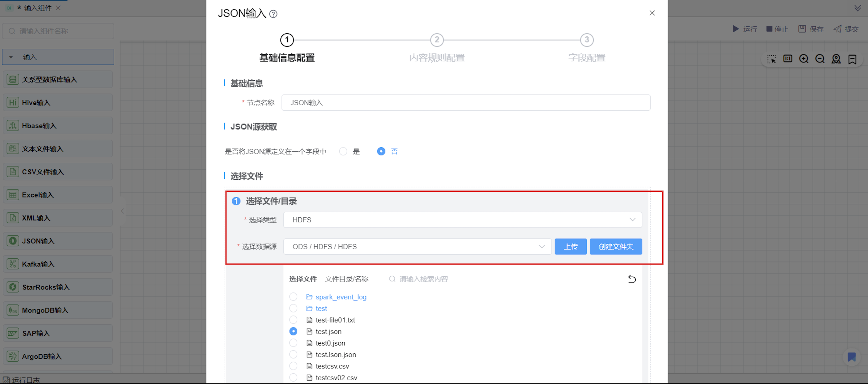Select the 否 radio option
The height and width of the screenshot is (384, 868).
[381, 151]
